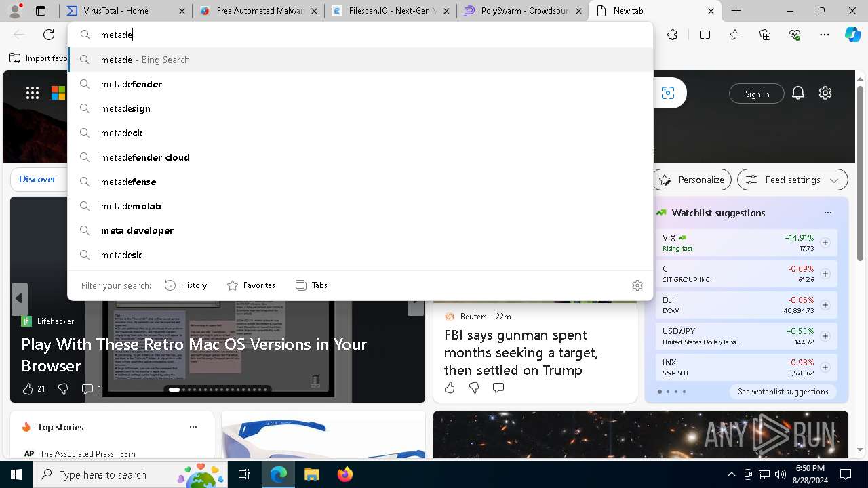Screen dimensions: 868x488
Task: Open the Windows Start menu
Action: (16, 474)
